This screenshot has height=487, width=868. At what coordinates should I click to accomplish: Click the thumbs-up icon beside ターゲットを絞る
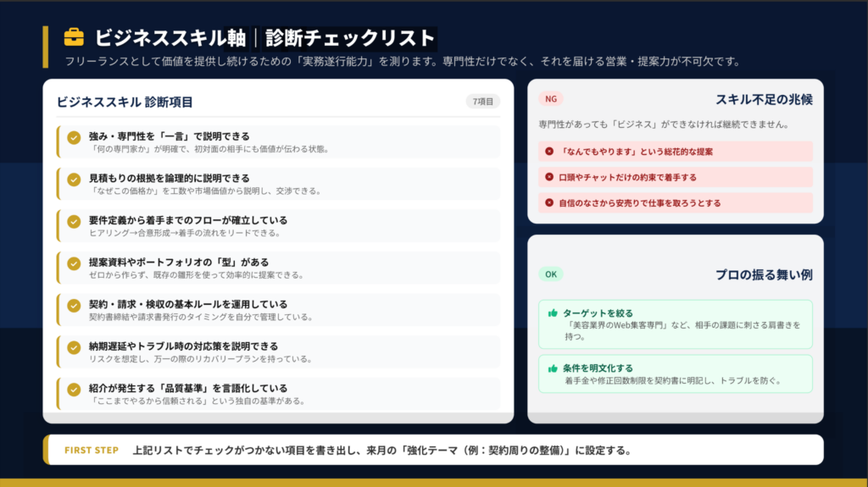553,313
